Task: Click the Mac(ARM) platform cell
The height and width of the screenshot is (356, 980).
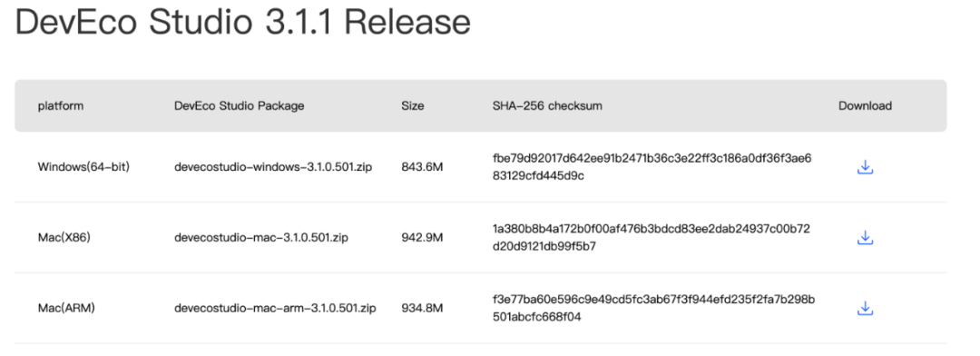Action: (66, 309)
